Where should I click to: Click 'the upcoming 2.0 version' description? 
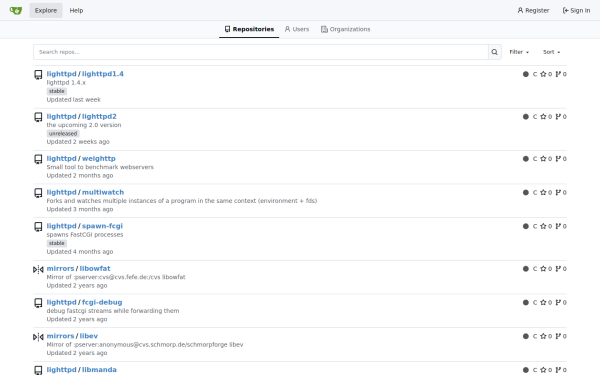(x=84, y=125)
